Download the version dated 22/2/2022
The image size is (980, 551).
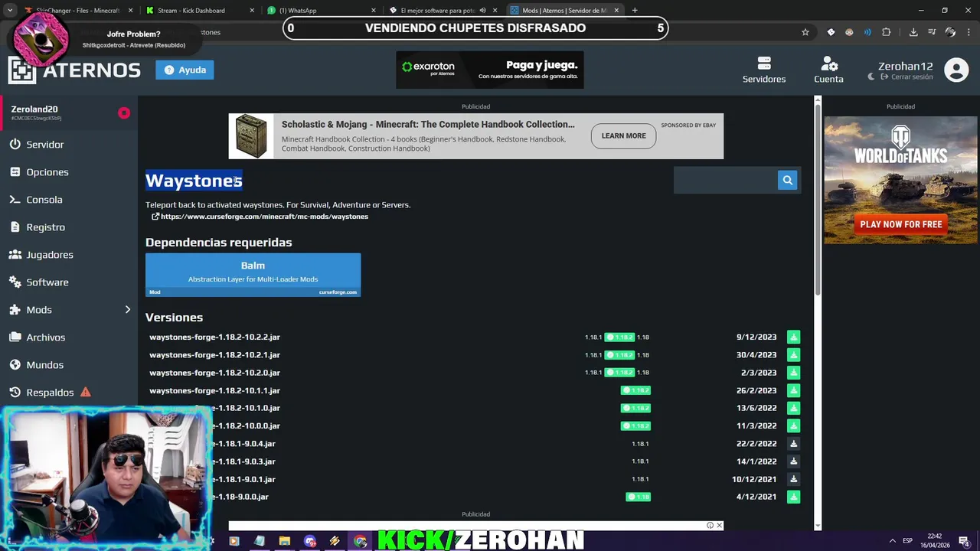pyautogui.click(x=793, y=444)
